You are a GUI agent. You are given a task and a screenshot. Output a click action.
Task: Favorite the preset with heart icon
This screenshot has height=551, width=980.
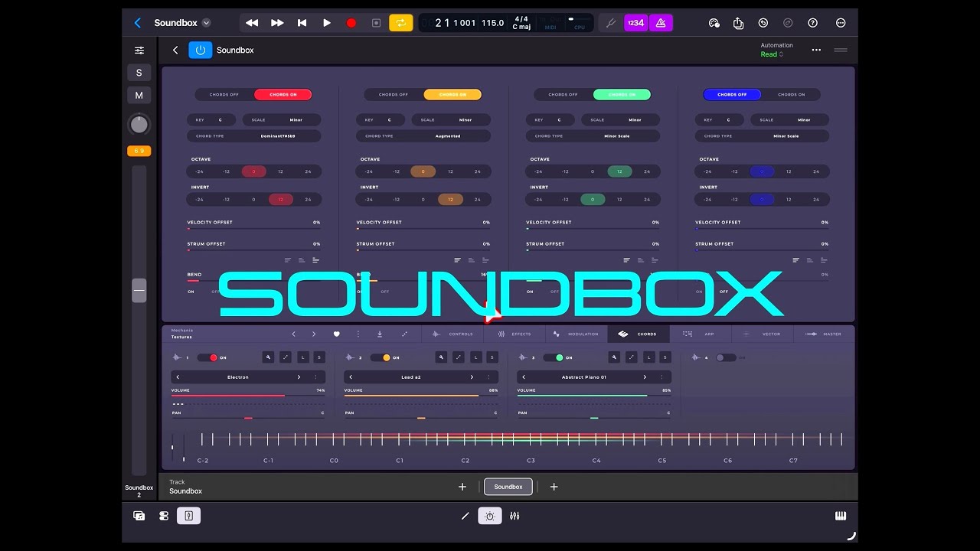click(x=336, y=334)
